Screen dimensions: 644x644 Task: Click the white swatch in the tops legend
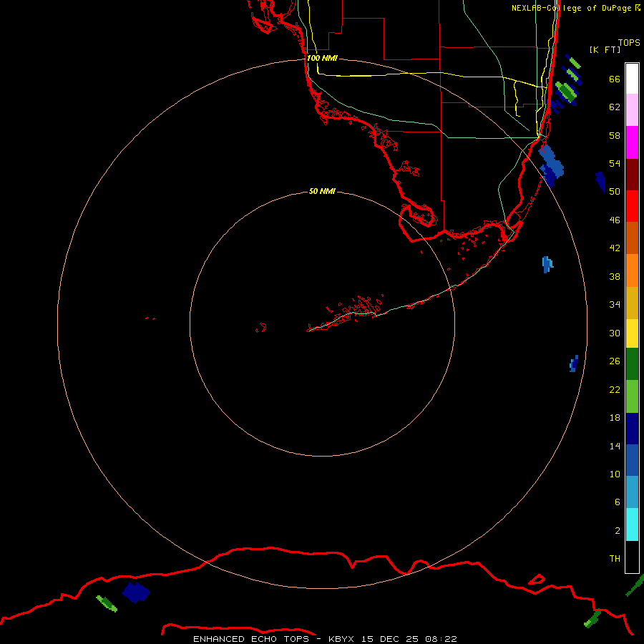[632, 79]
